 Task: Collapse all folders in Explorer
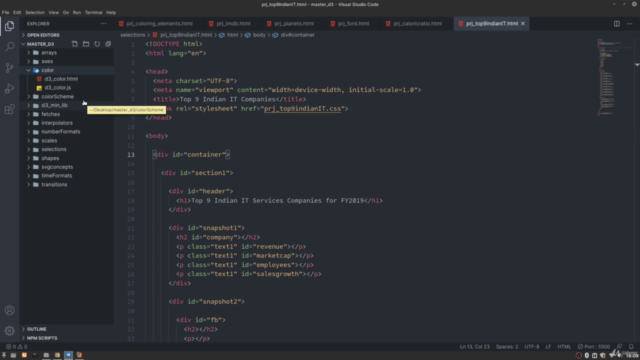click(x=108, y=44)
